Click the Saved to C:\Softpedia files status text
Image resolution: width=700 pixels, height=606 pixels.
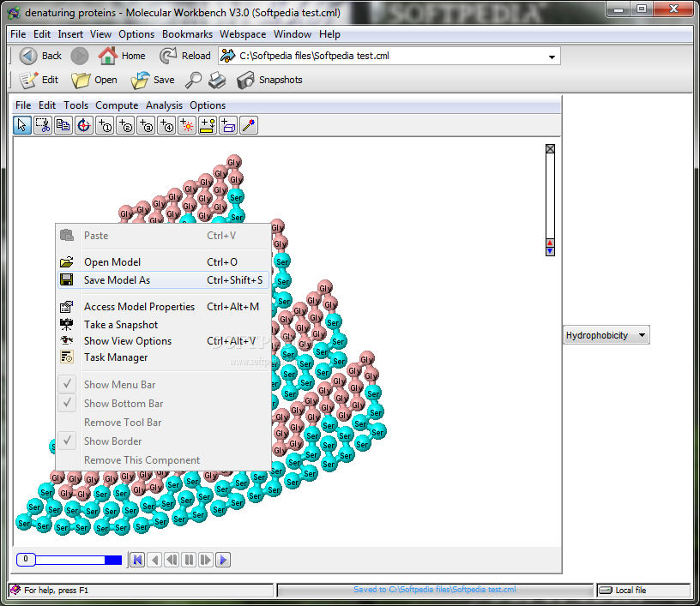point(435,590)
